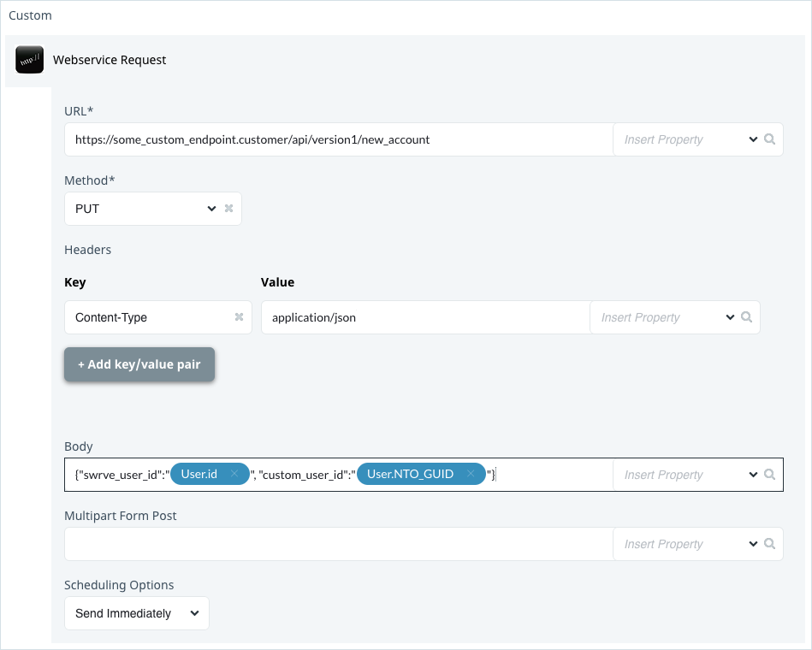Click search icon in Multipart Insert Property
812x650 pixels.
coord(769,543)
